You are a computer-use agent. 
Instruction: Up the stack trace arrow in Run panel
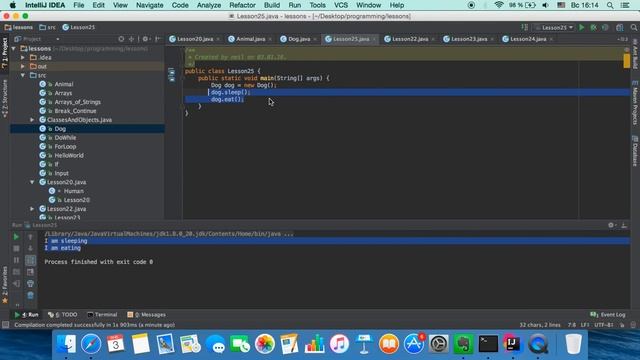tap(30, 237)
